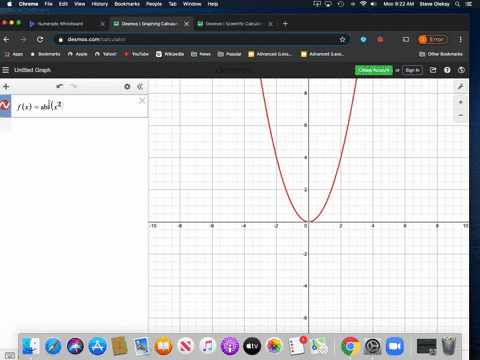This screenshot has width=480, height=360.
Task: Expand Other Bookmarks folder
Action: click(x=441, y=54)
